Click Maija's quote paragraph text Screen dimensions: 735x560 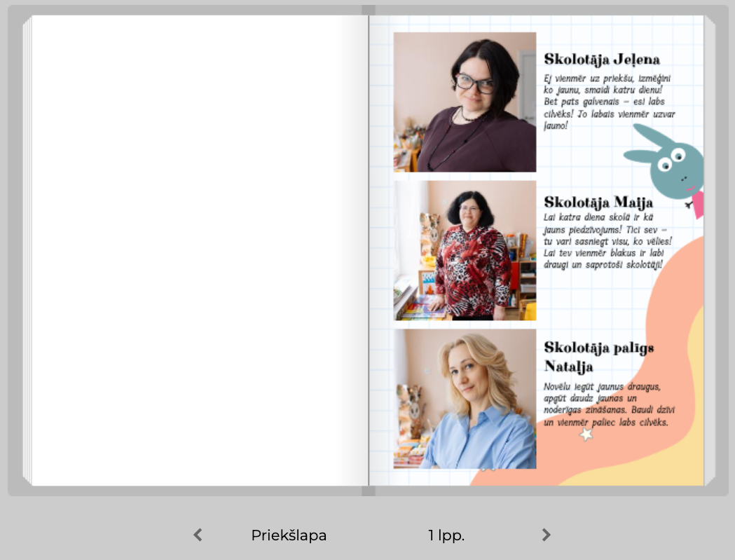tap(607, 242)
